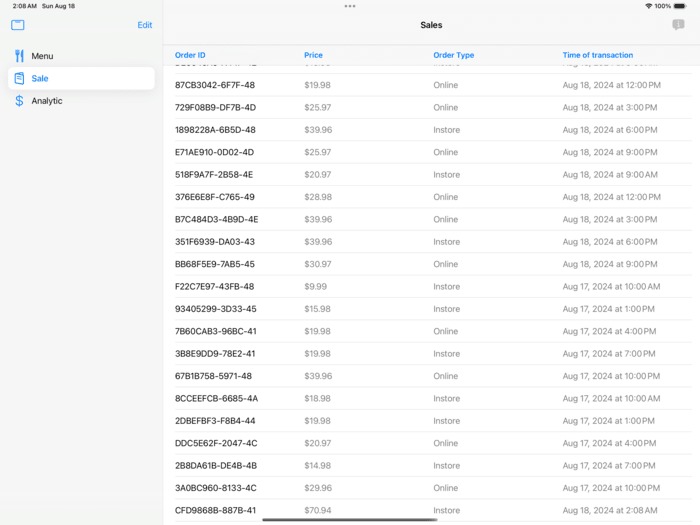Click the $29.96 price cell

tap(318, 488)
